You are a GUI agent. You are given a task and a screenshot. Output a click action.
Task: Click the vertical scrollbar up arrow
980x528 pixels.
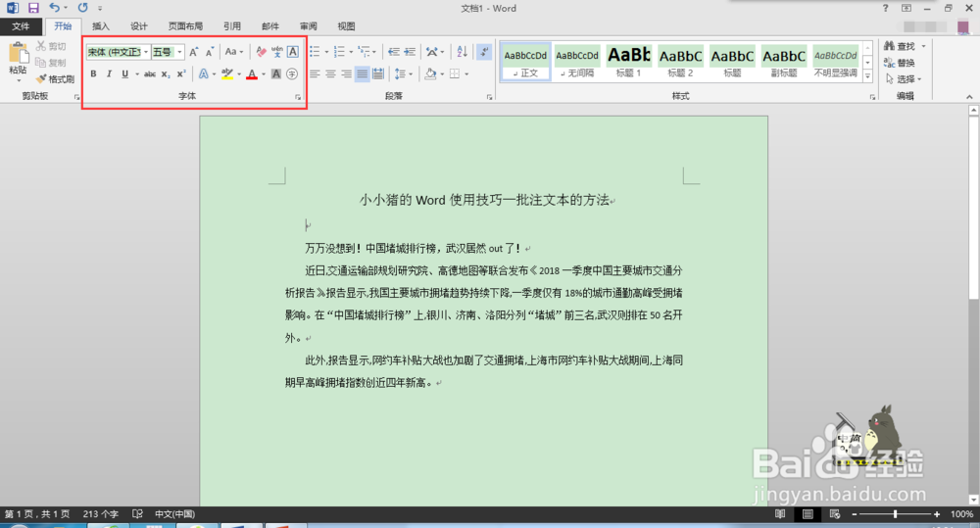[973, 110]
